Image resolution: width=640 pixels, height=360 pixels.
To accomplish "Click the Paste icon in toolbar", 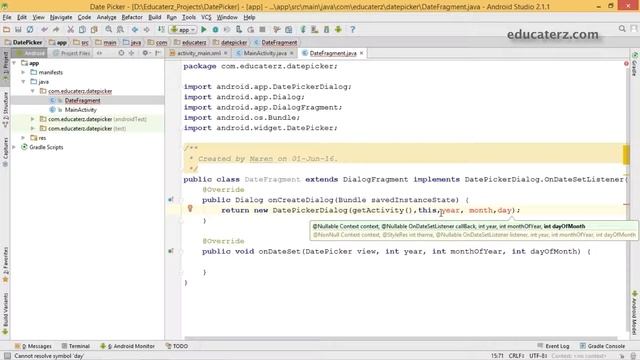I will [x=94, y=29].
